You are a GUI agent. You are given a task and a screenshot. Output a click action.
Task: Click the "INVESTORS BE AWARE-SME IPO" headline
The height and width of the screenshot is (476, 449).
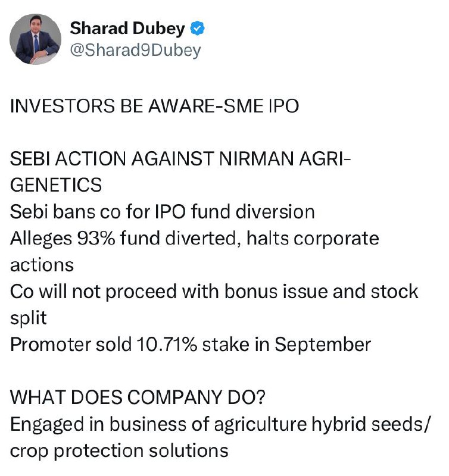(154, 107)
